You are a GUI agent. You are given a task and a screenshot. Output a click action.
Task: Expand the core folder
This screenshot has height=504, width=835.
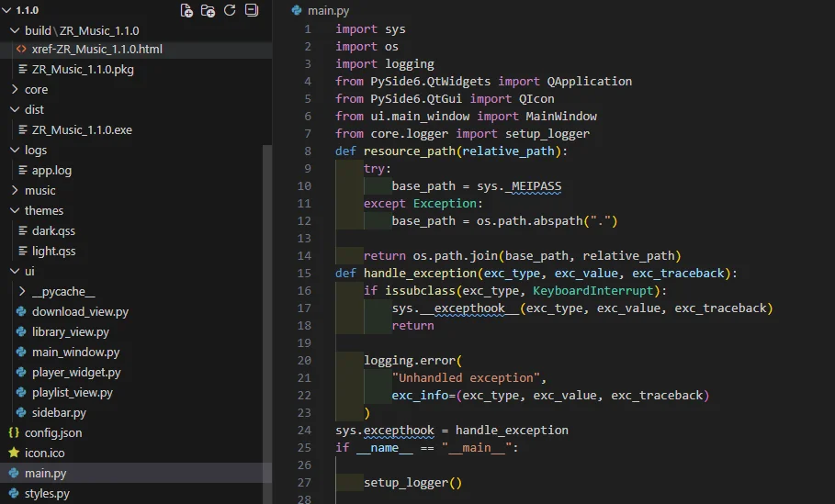pos(36,89)
